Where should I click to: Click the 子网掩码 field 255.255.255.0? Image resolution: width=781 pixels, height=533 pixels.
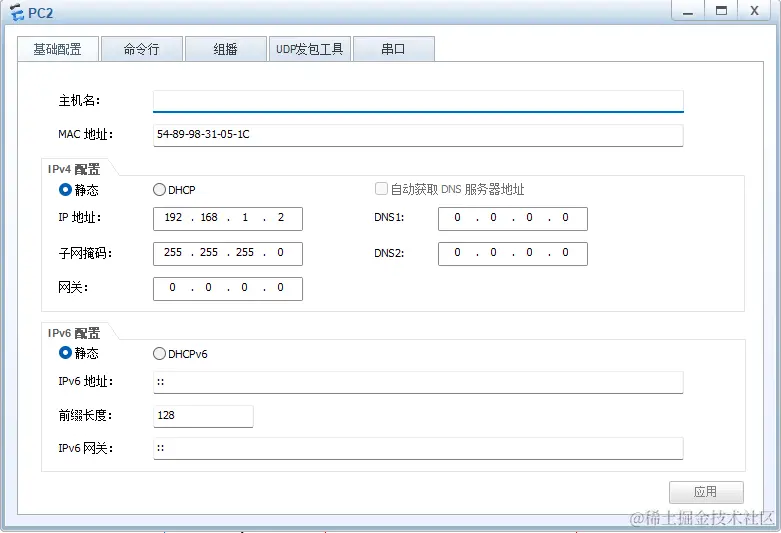tap(228, 254)
